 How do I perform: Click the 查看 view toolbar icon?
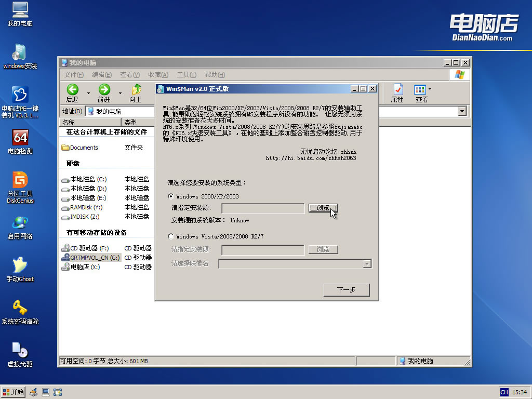pos(420,93)
